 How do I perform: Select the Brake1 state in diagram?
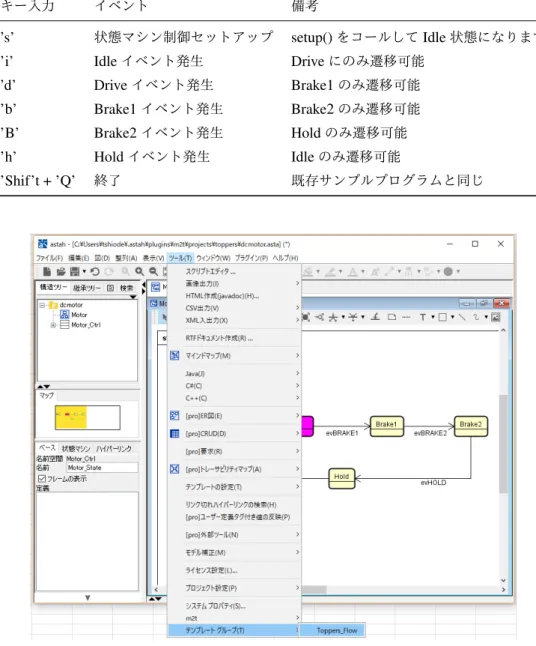coord(386,426)
